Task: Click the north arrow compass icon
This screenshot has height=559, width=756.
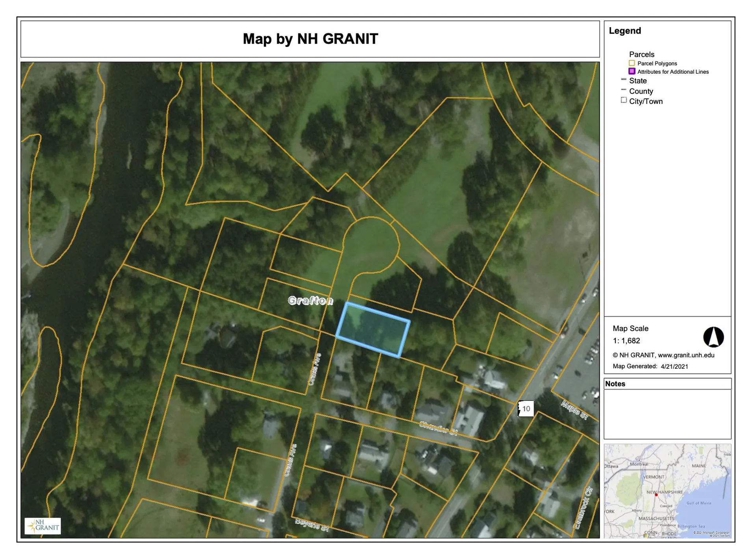Action: pyautogui.click(x=713, y=337)
